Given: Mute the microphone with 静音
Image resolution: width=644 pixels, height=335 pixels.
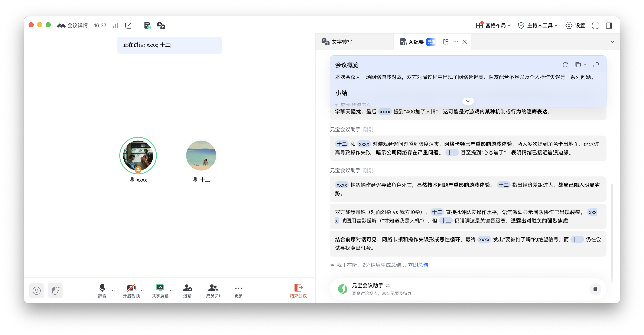Looking at the screenshot, I should (102, 290).
